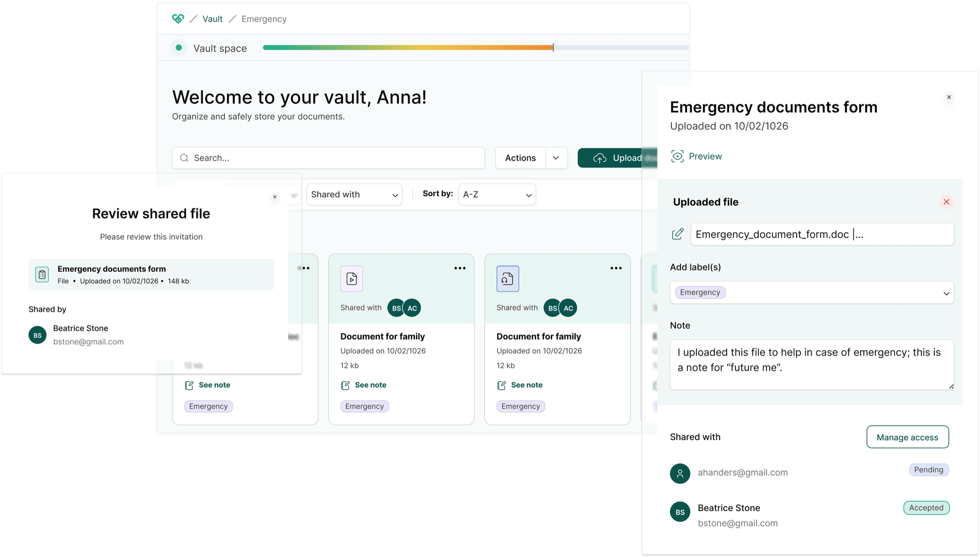
Task: Remove uploaded file with red X
Action: [946, 202]
